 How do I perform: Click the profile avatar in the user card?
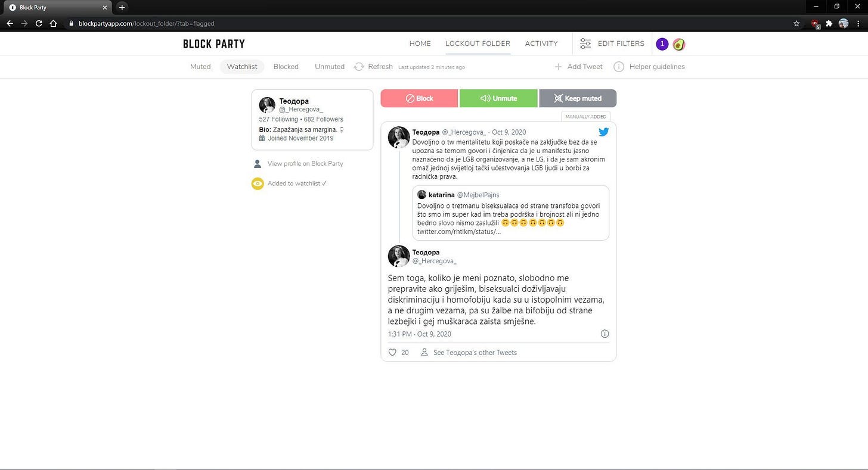click(267, 105)
